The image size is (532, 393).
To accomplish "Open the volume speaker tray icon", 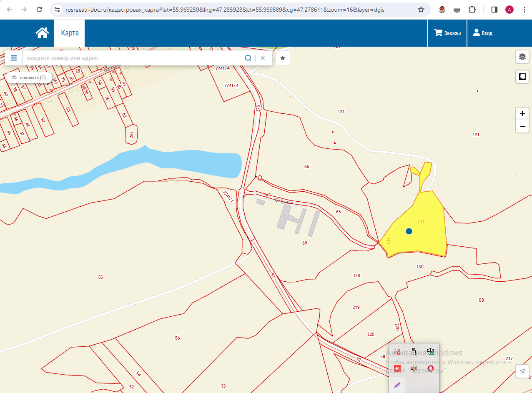I will click(x=414, y=368).
